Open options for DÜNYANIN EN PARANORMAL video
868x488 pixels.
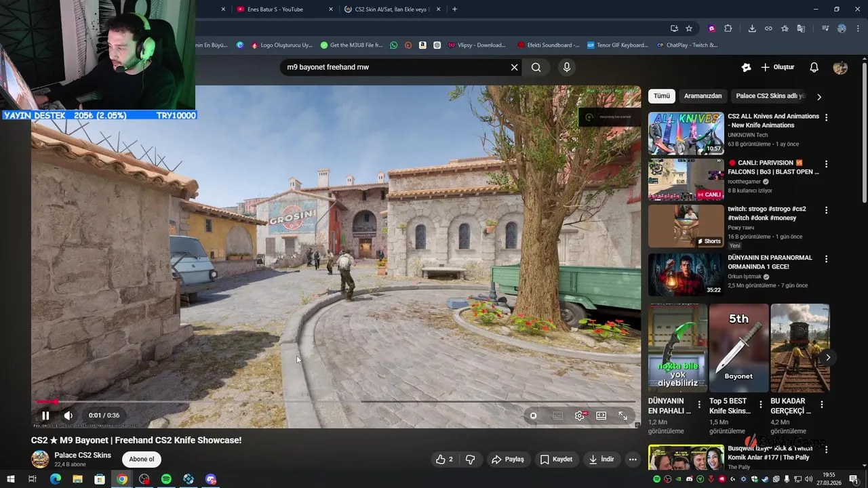pyautogui.click(x=826, y=259)
